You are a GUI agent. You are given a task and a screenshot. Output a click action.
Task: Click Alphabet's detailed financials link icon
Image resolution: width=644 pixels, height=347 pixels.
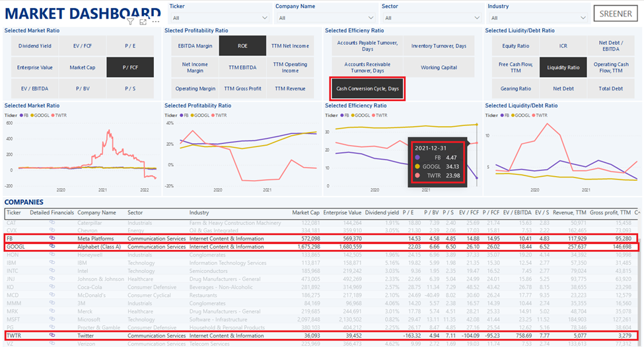(52, 247)
